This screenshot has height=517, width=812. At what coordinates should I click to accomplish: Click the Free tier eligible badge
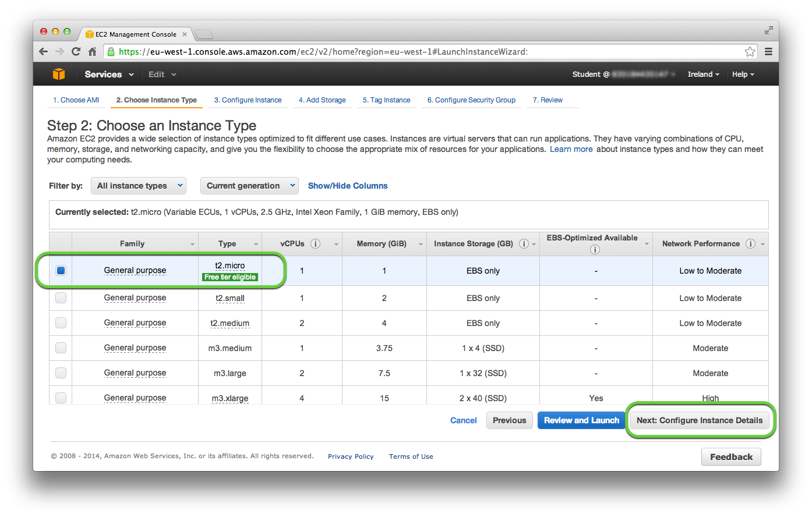click(x=230, y=277)
